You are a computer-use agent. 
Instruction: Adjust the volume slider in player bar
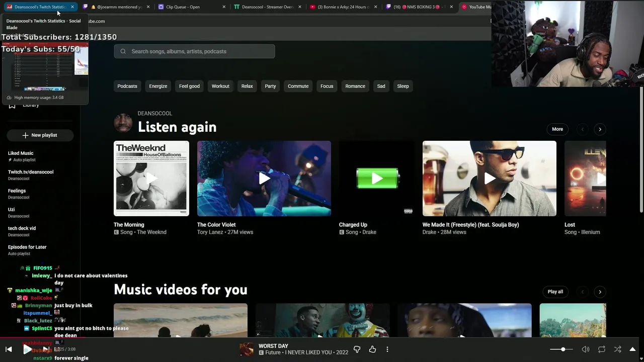(x=561, y=349)
